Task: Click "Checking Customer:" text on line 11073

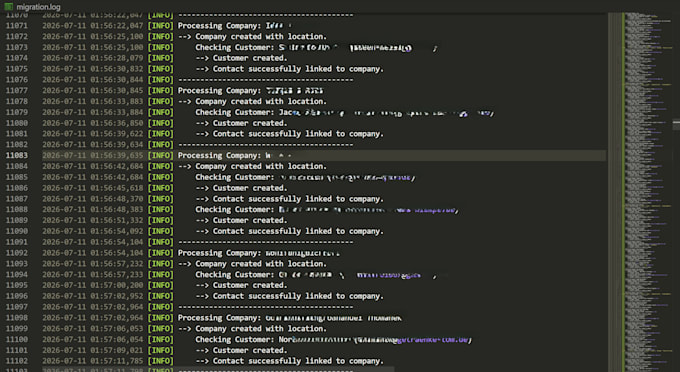Action: [235, 48]
